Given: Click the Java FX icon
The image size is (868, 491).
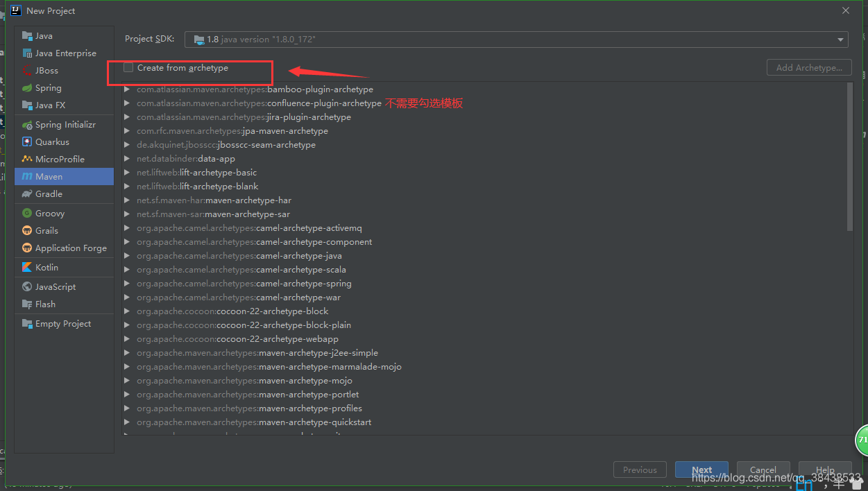Looking at the screenshot, I should click(27, 105).
